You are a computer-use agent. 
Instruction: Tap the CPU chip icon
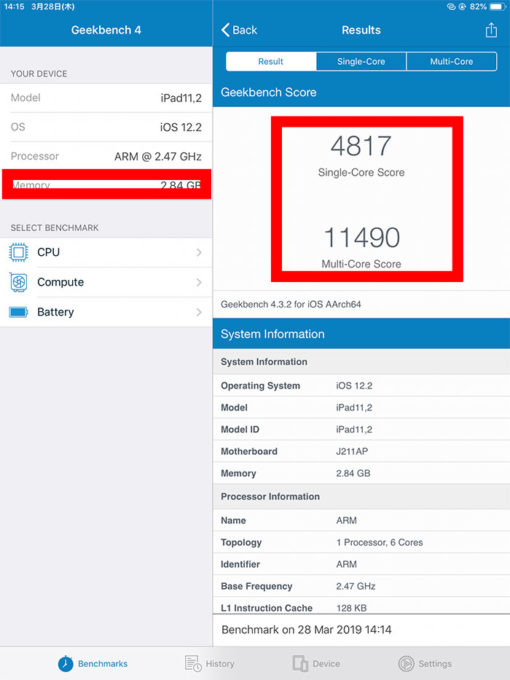[19, 252]
